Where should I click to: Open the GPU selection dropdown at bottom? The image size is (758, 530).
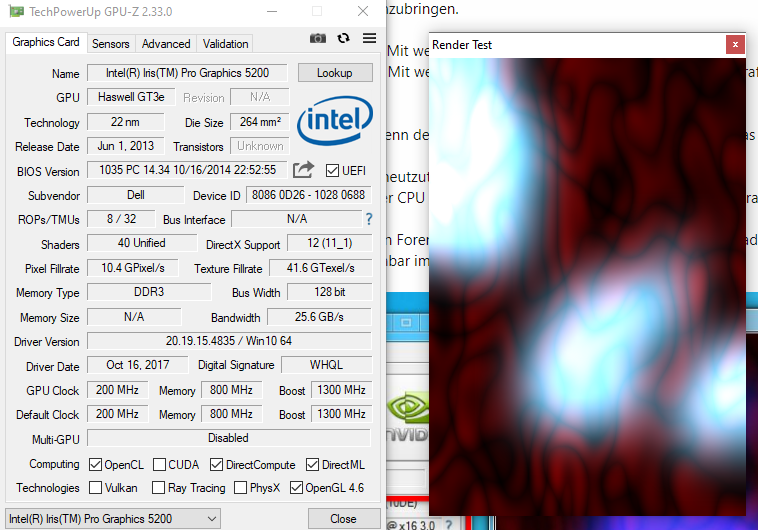tap(113, 519)
